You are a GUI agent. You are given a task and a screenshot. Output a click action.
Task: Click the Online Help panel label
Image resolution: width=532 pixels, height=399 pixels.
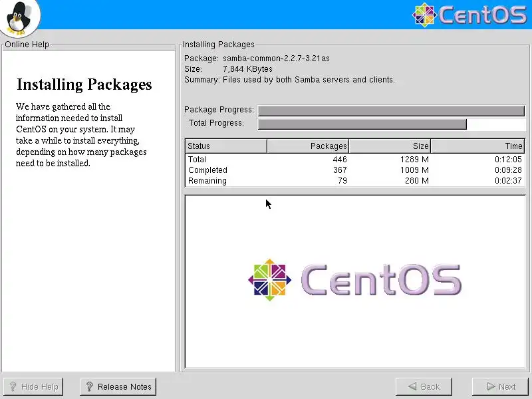[27, 45]
